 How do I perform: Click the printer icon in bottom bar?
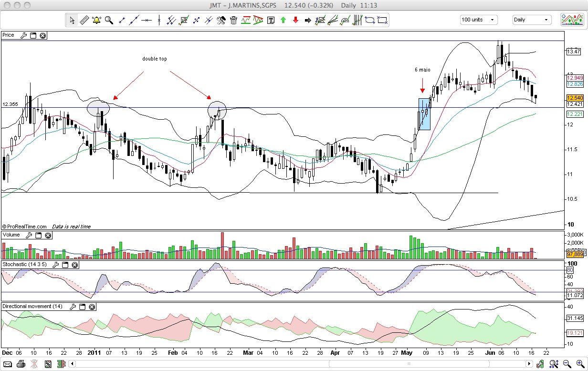pyautogui.click(x=21, y=364)
